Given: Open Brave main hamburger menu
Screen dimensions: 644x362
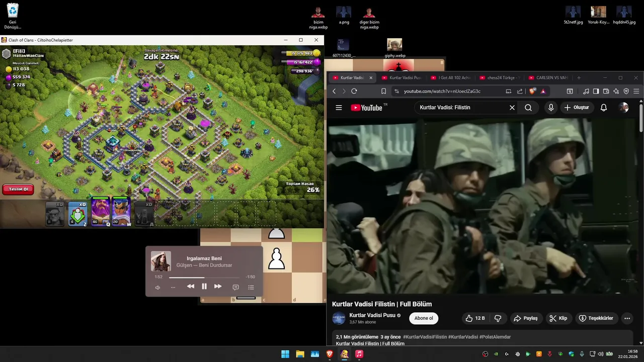Looking at the screenshot, I should click(x=636, y=92).
